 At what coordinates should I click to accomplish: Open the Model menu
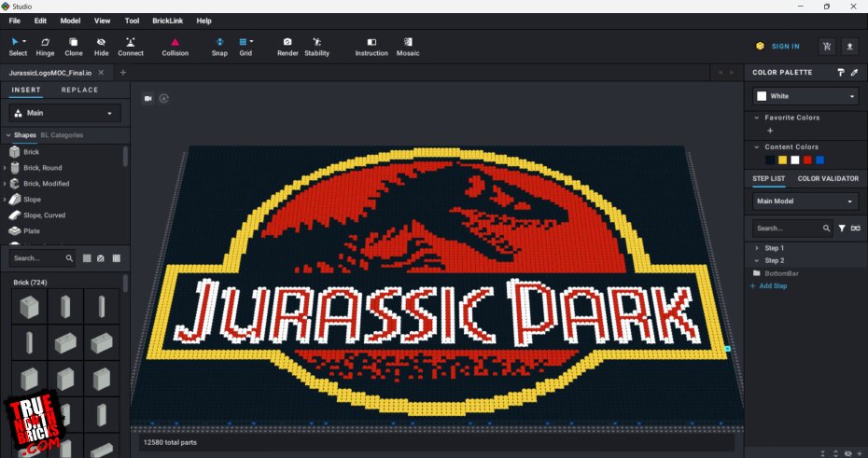click(70, 21)
